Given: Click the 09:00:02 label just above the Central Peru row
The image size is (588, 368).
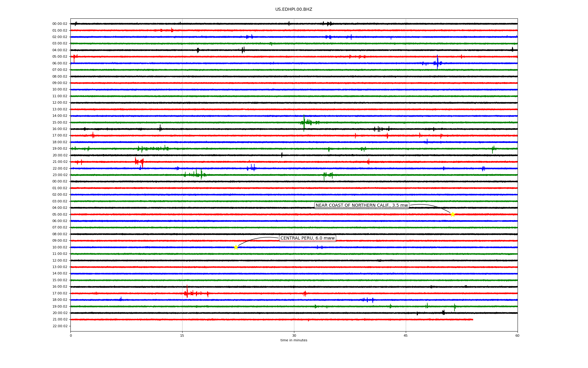Looking at the screenshot, I should click(60, 241).
